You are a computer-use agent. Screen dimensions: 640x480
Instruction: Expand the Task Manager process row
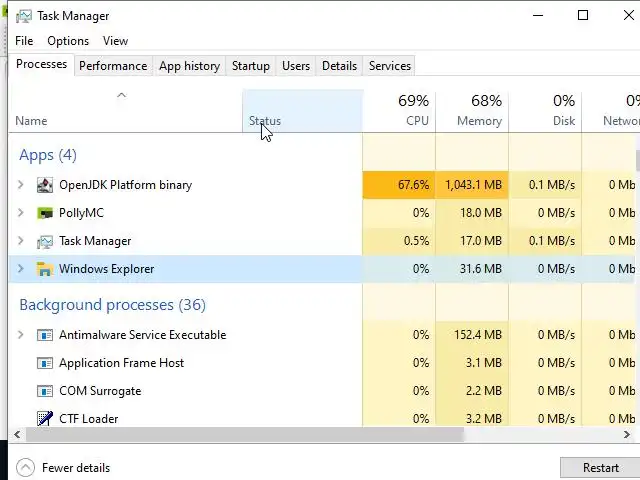tap(20, 241)
